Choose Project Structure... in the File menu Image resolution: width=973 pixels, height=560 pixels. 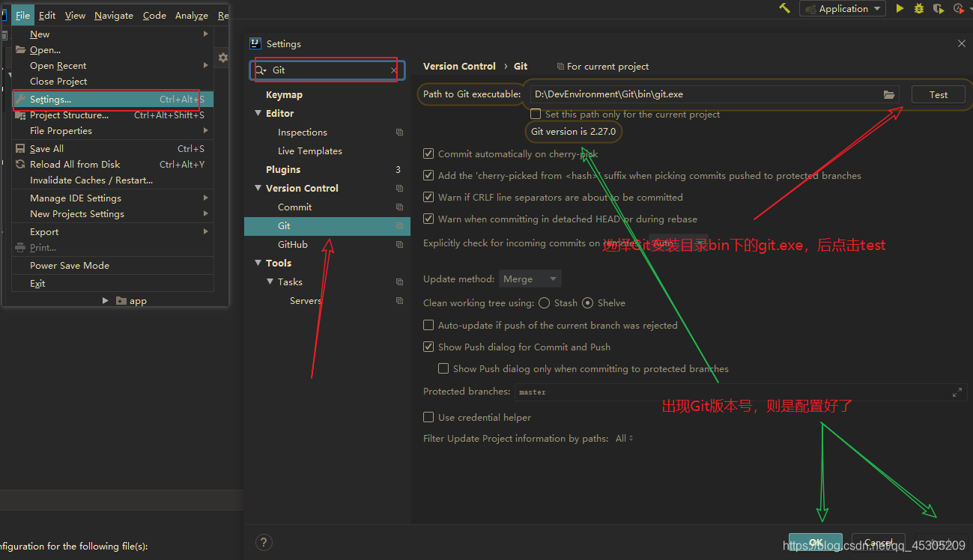[112, 115]
